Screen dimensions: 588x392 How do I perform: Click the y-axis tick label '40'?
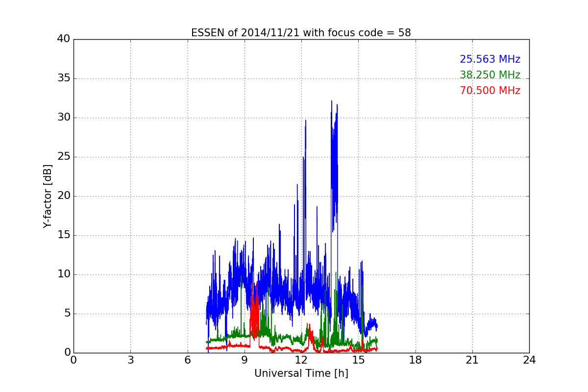[x=64, y=39]
